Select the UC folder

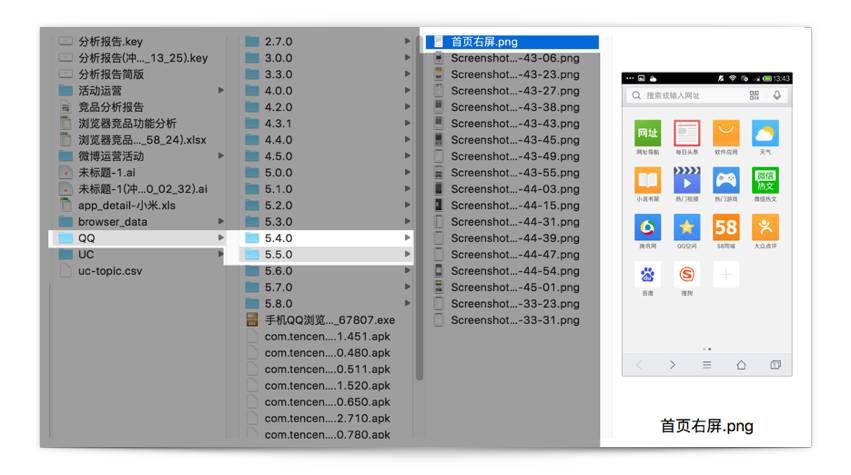pyautogui.click(x=138, y=254)
